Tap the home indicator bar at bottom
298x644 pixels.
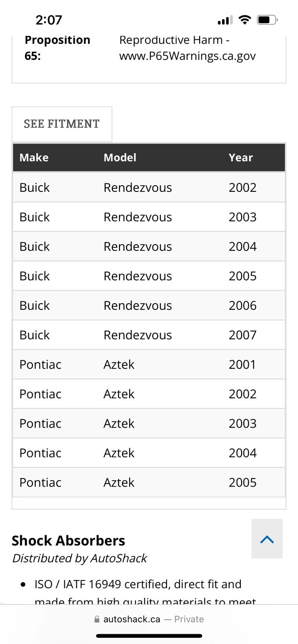pyautogui.click(x=149, y=636)
